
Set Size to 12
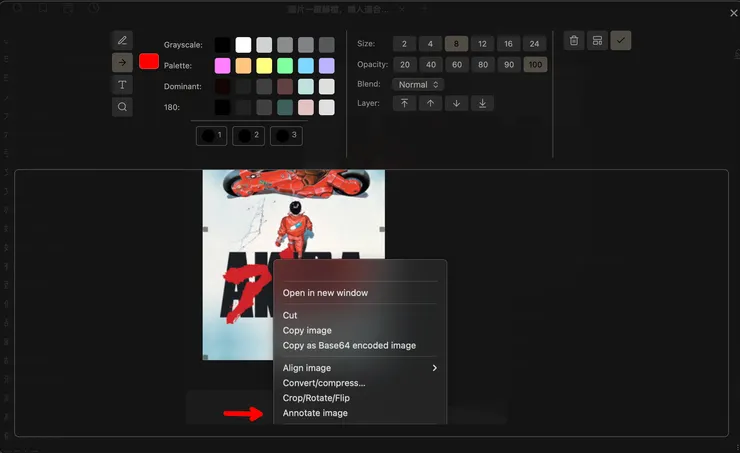click(482, 44)
